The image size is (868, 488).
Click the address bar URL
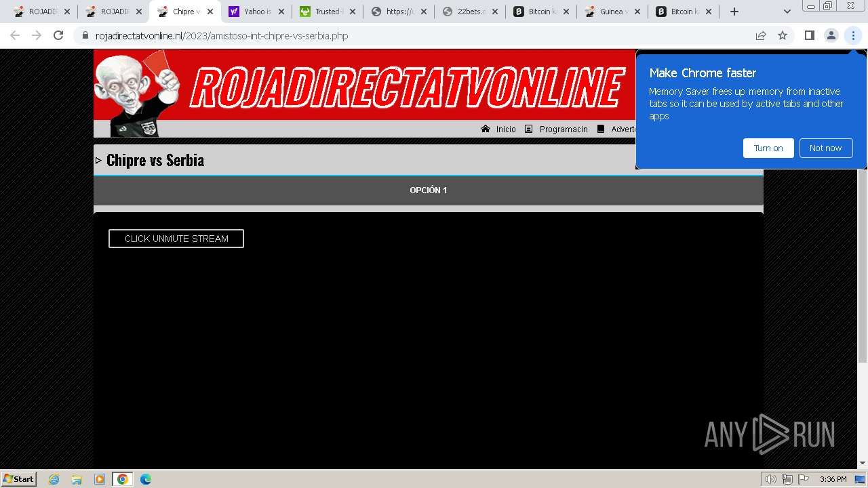pos(222,36)
